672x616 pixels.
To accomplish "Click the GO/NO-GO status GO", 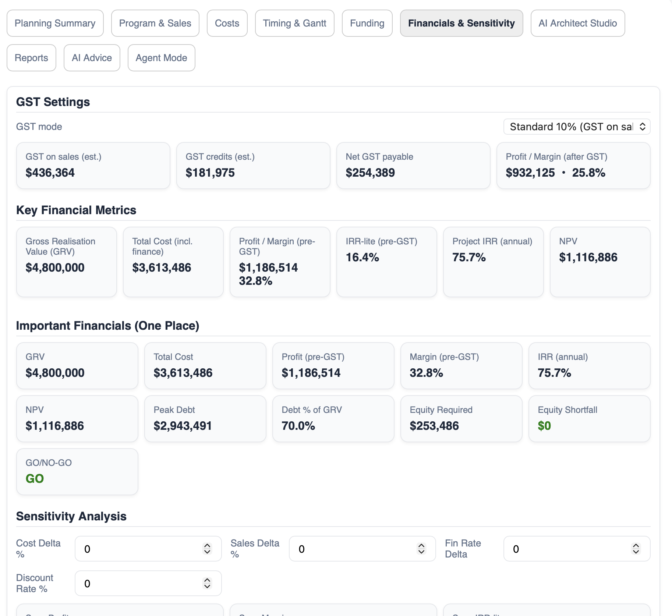I will pos(35,479).
